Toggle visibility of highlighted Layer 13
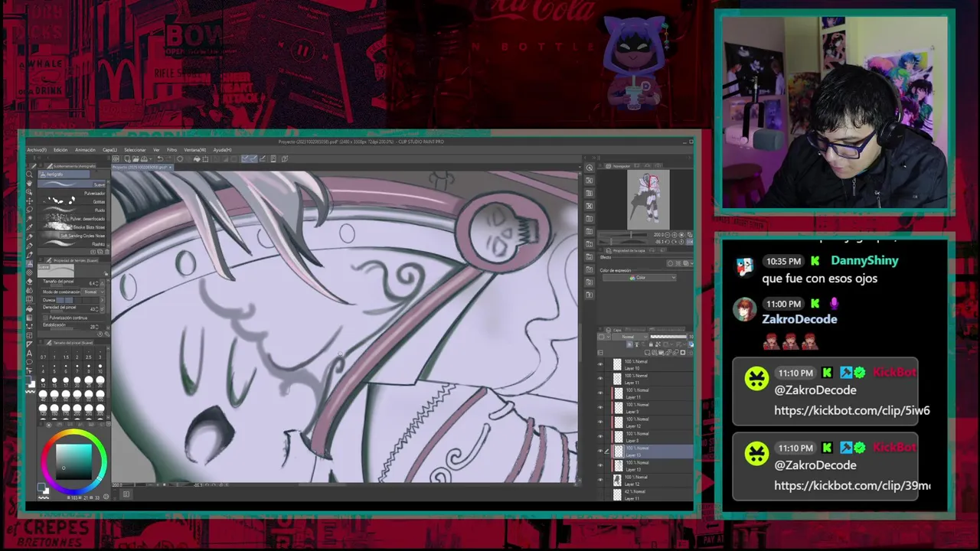980x551 pixels. (x=600, y=452)
